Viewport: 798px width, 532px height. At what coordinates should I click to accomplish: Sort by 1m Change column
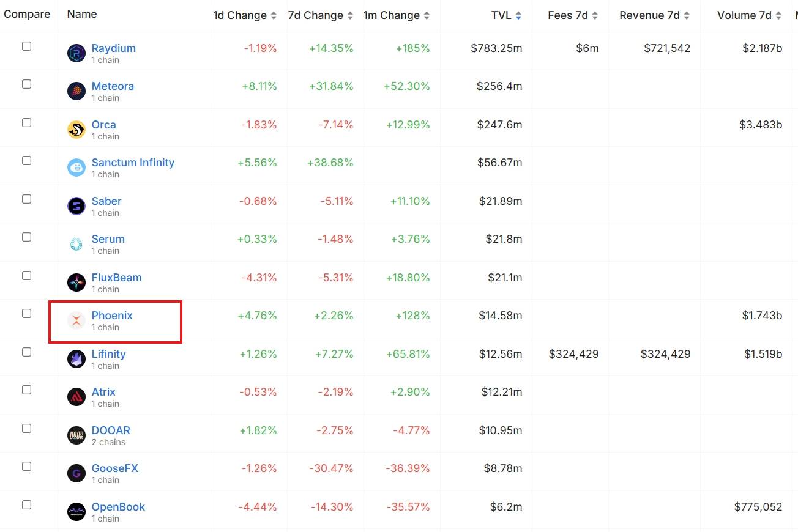pos(397,15)
